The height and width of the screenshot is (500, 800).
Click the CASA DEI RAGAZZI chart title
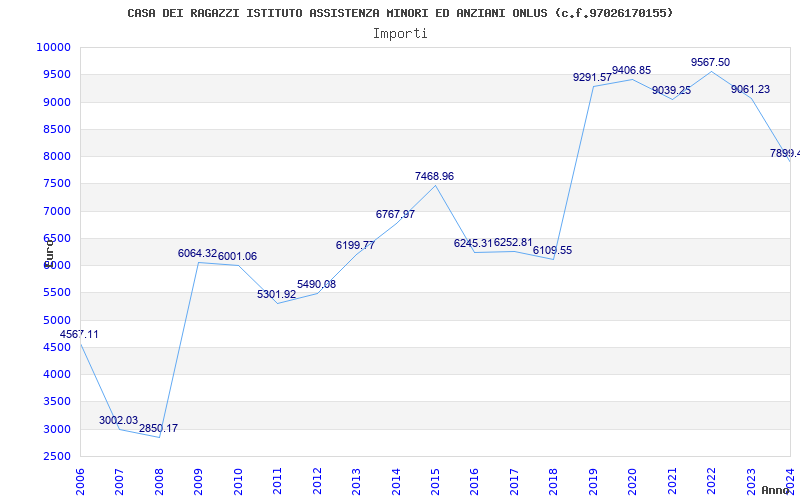pos(400,13)
